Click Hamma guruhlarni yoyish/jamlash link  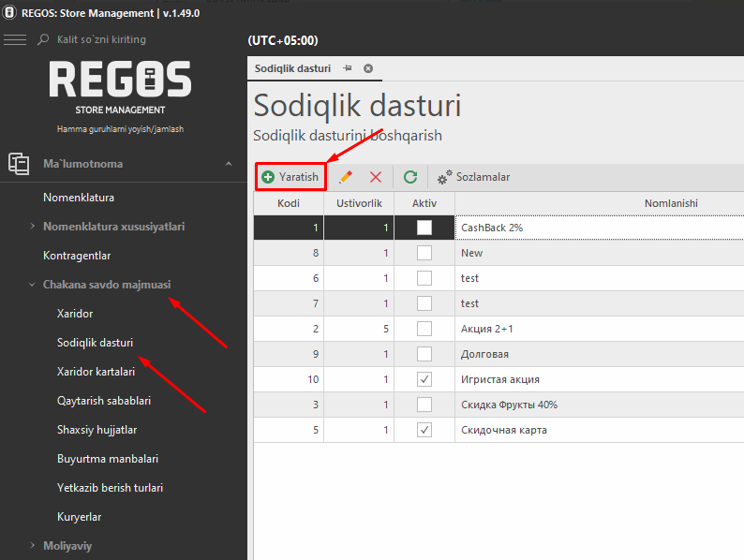120,129
